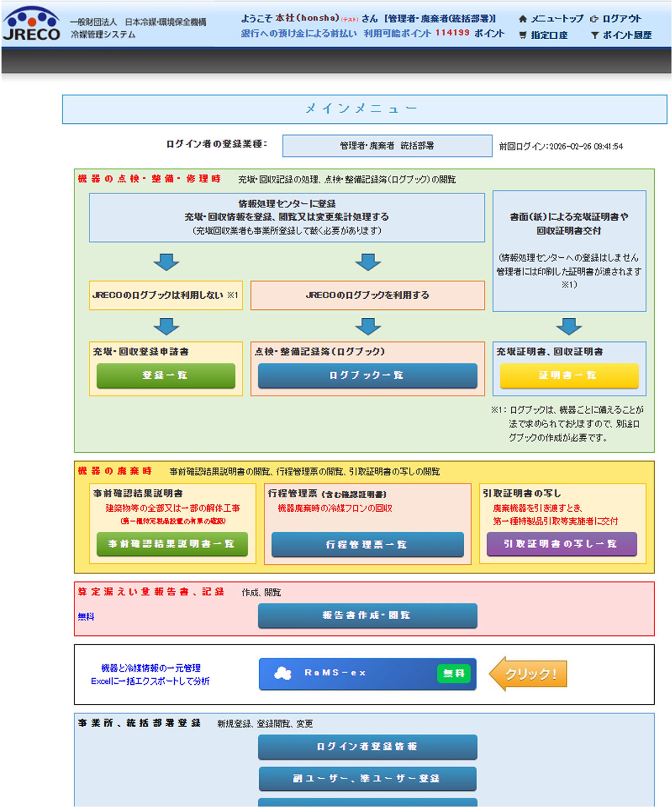Open the ログブック一覧 button
Screen dimensions: 672x807
[x=367, y=375]
